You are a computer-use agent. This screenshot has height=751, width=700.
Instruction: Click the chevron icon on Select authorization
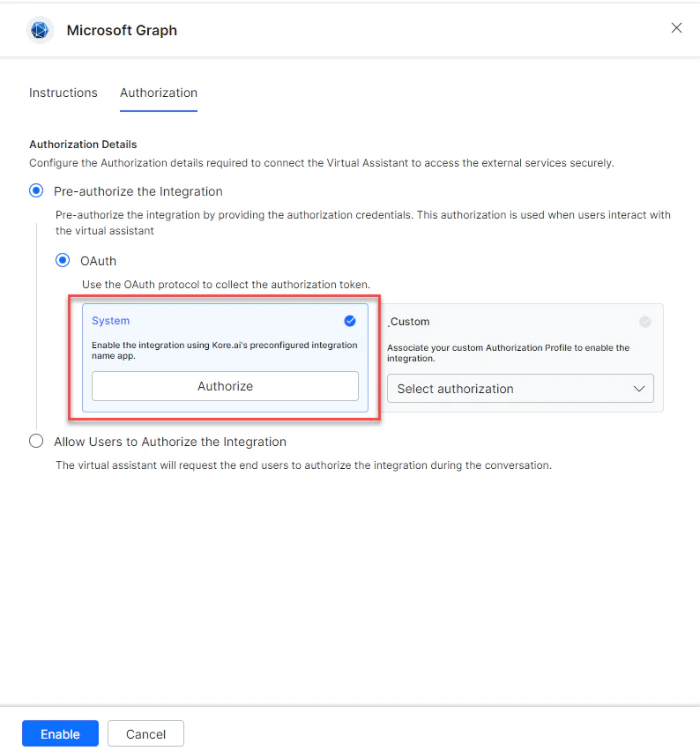640,388
